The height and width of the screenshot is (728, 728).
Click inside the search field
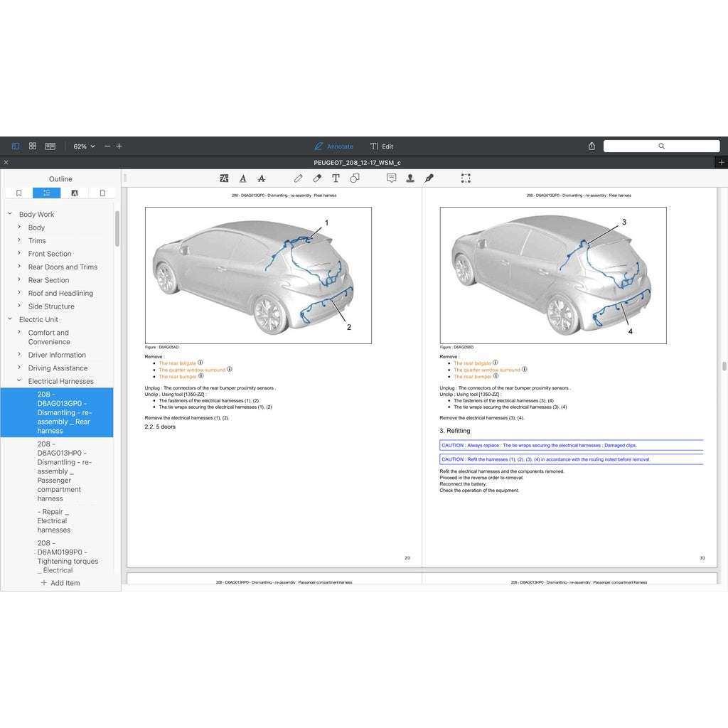pyautogui.click(x=661, y=146)
